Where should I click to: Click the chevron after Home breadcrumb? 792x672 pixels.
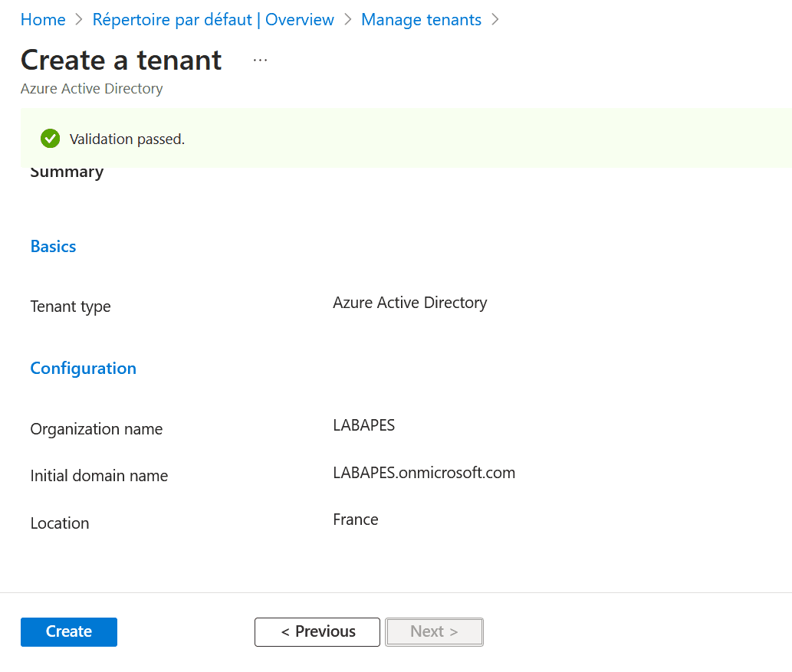[x=79, y=20]
